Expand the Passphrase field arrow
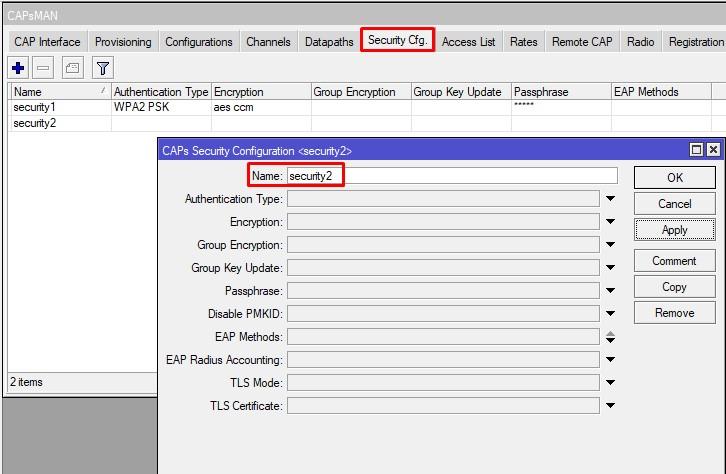The width and height of the screenshot is (726, 474). pos(610,291)
